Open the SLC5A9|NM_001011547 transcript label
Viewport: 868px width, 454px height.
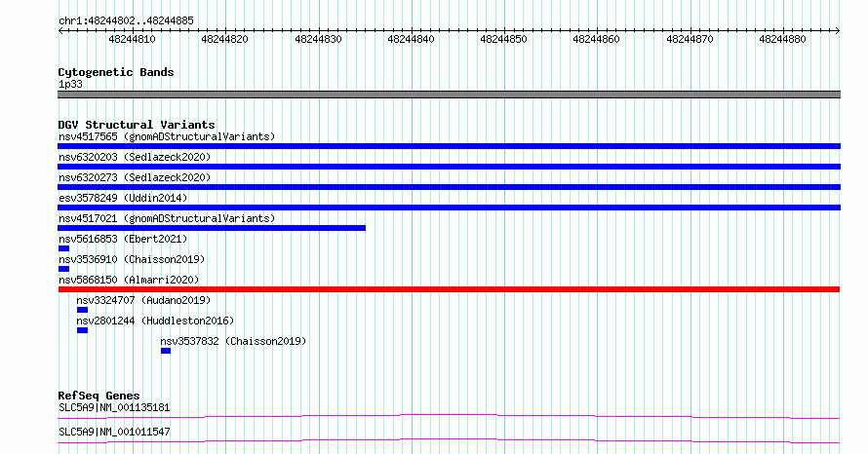click(114, 432)
